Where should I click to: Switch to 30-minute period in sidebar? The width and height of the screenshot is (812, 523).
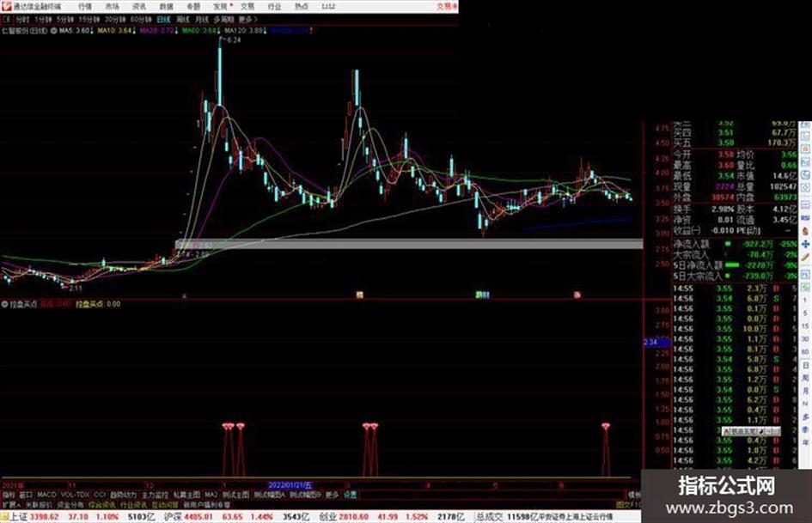tap(805, 339)
